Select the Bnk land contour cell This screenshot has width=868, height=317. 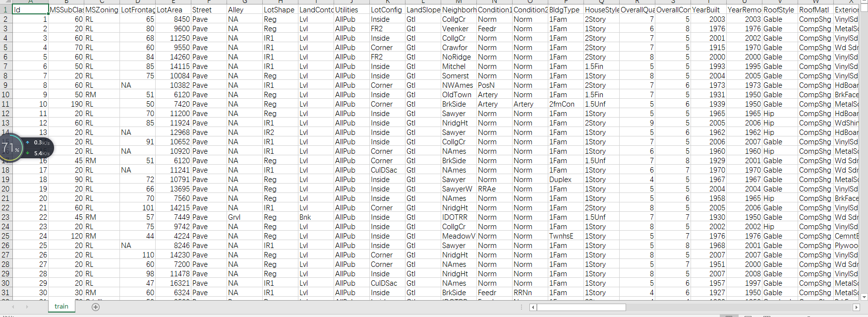[316, 217]
